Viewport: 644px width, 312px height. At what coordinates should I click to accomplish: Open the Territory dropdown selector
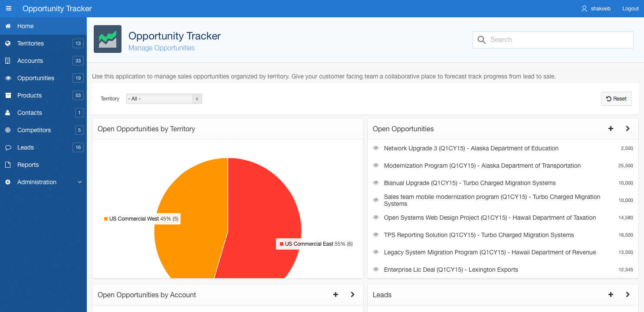tap(164, 99)
